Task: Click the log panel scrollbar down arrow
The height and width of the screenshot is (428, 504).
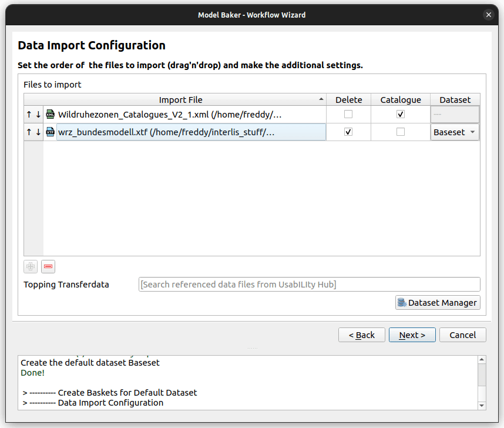Action: (482, 405)
